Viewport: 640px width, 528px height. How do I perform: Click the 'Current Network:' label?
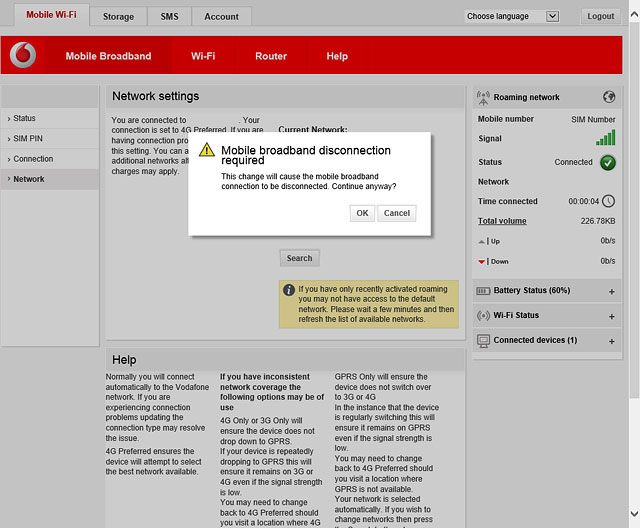[313, 129]
